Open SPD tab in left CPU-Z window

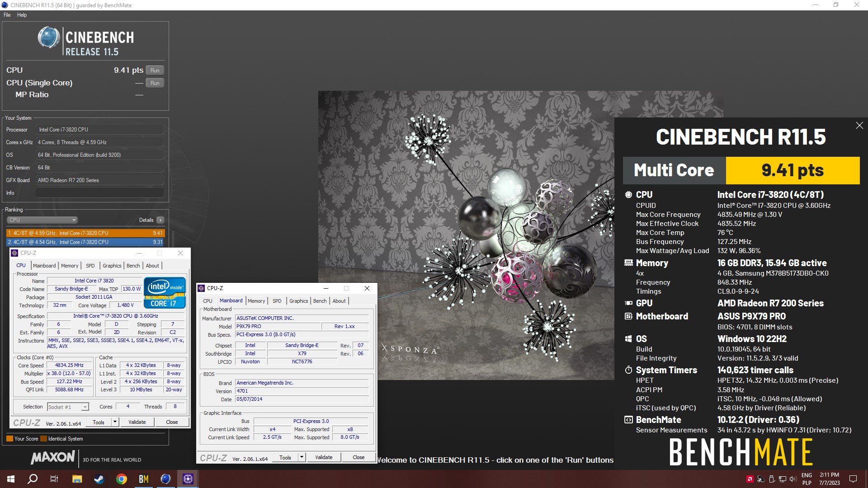coord(90,266)
